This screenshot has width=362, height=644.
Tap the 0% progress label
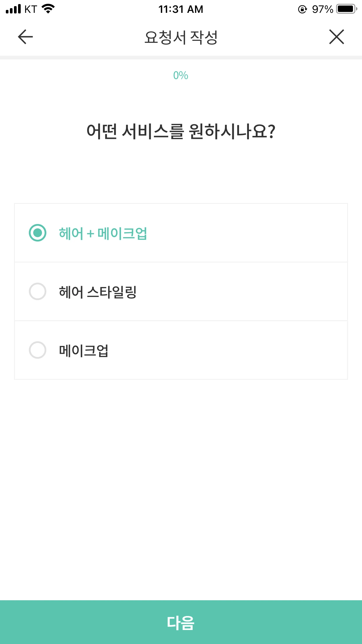click(181, 76)
